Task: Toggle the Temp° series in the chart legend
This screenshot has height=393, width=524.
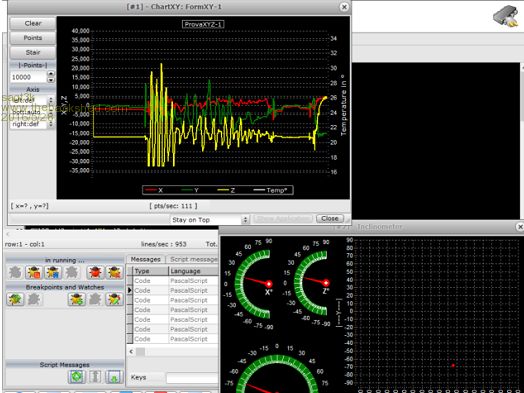Action: (x=270, y=190)
